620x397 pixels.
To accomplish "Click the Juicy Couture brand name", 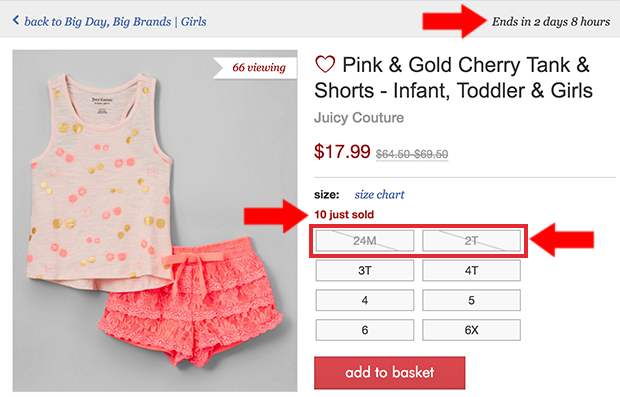I will [x=359, y=117].
